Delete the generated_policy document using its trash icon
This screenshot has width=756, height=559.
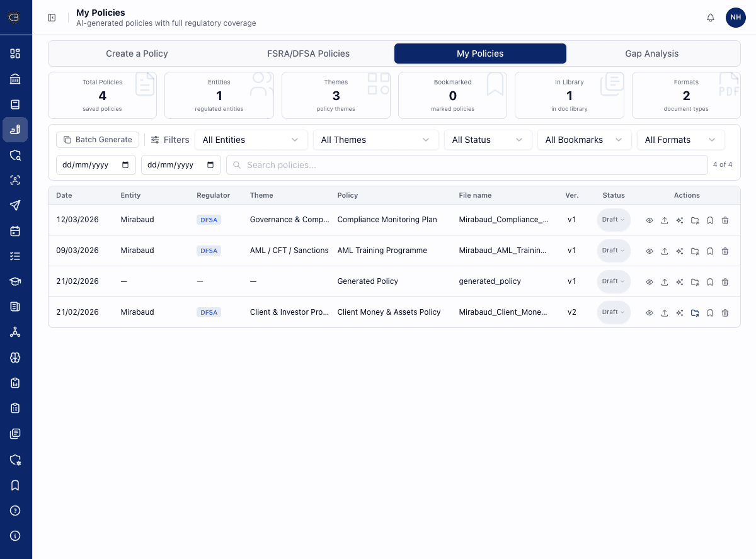[x=725, y=281]
